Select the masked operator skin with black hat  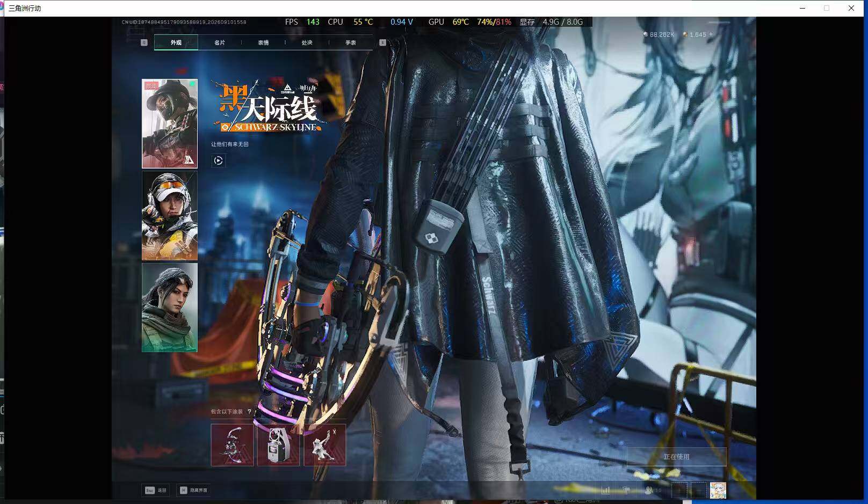click(x=170, y=123)
